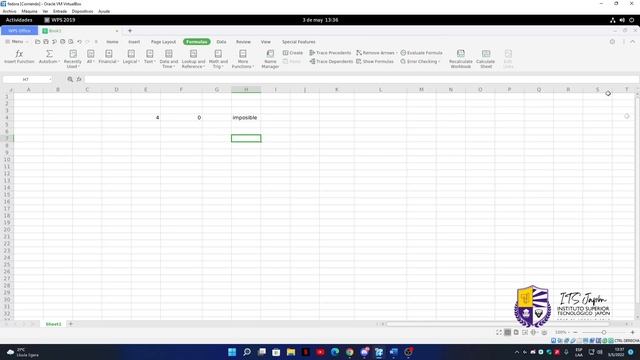Open the Máquina menu in VirtualBox
Screen dimensions: 640x360
[x=29, y=11]
